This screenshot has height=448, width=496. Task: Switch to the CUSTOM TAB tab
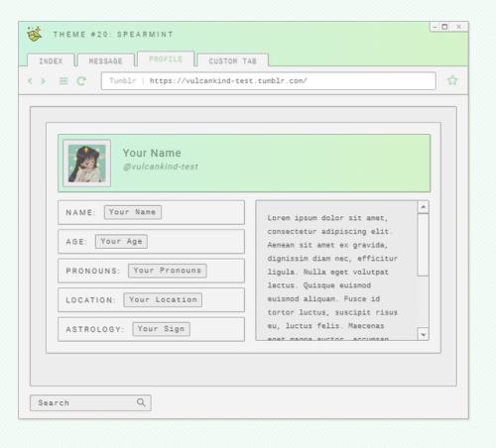[233, 60]
